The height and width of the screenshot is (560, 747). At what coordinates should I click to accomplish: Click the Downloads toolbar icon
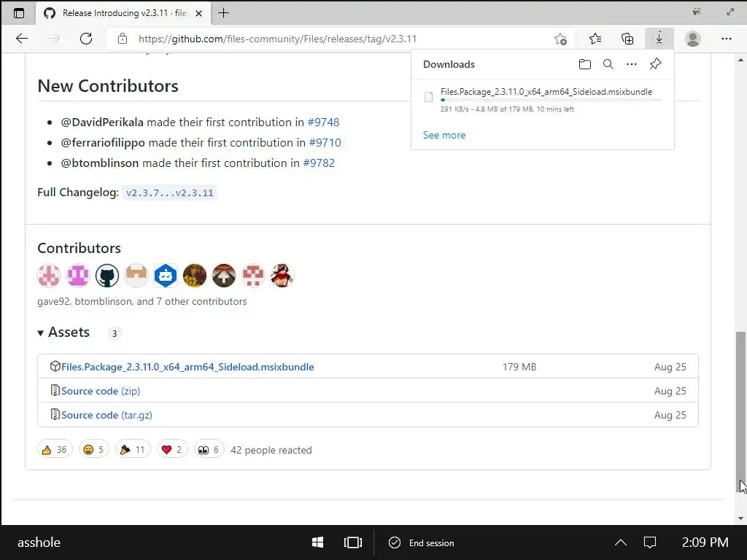click(659, 38)
